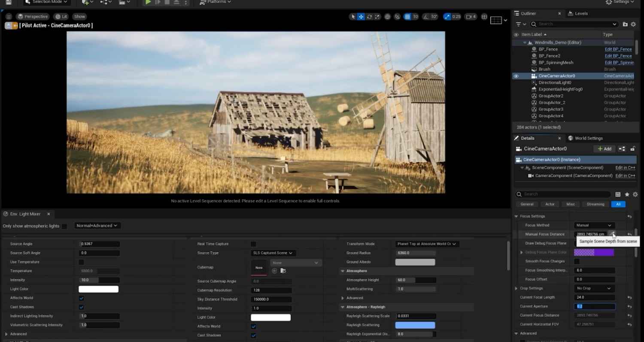Toggle rotation snapping angle icon
Image resolution: width=644 pixels, height=342 pixels.
point(425,17)
